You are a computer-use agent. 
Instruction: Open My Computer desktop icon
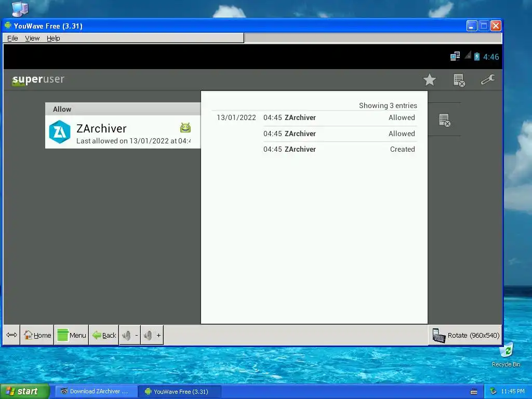pyautogui.click(x=20, y=9)
